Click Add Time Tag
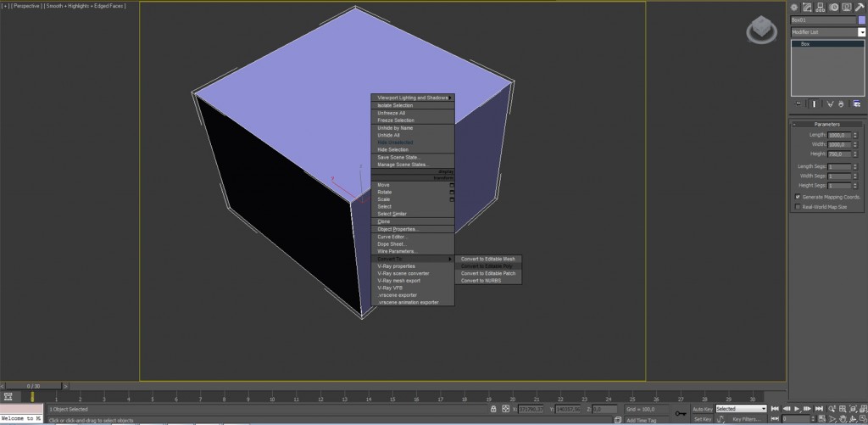 [641, 420]
